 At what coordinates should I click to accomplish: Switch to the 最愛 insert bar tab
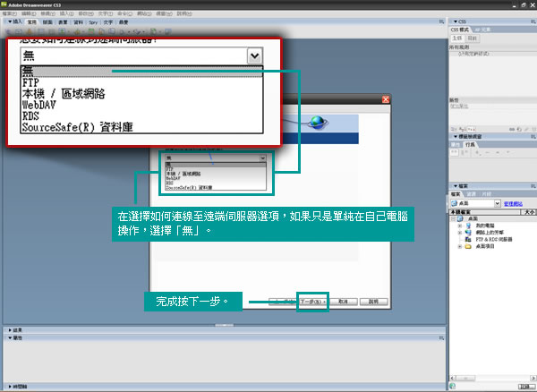pyautogui.click(x=124, y=21)
